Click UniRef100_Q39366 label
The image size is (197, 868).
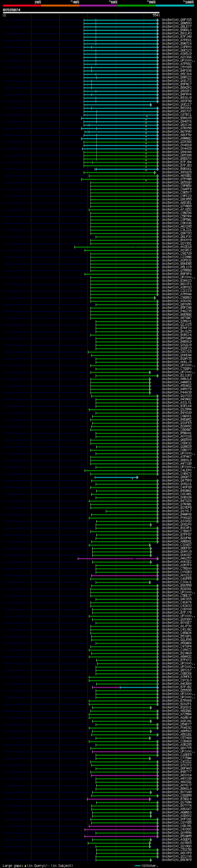177,142
